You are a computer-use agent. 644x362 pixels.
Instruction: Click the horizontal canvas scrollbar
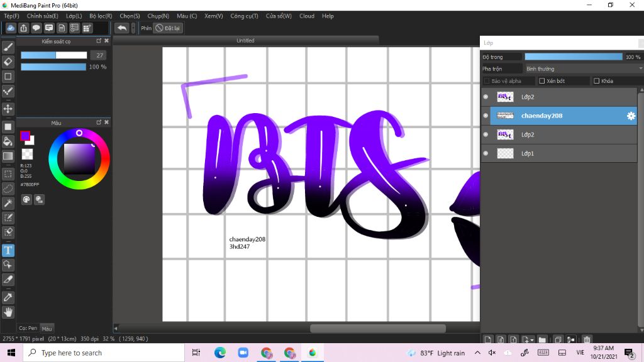pos(378,328)
